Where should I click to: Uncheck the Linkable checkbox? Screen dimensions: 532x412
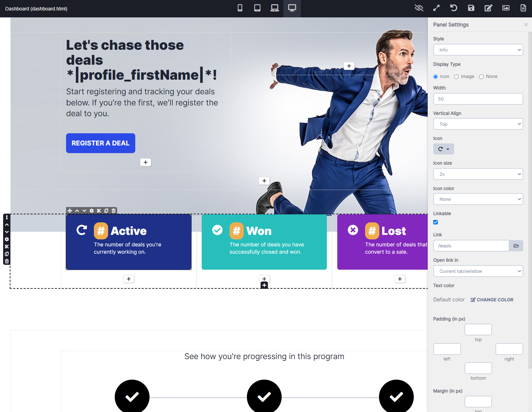coord(435,222)
